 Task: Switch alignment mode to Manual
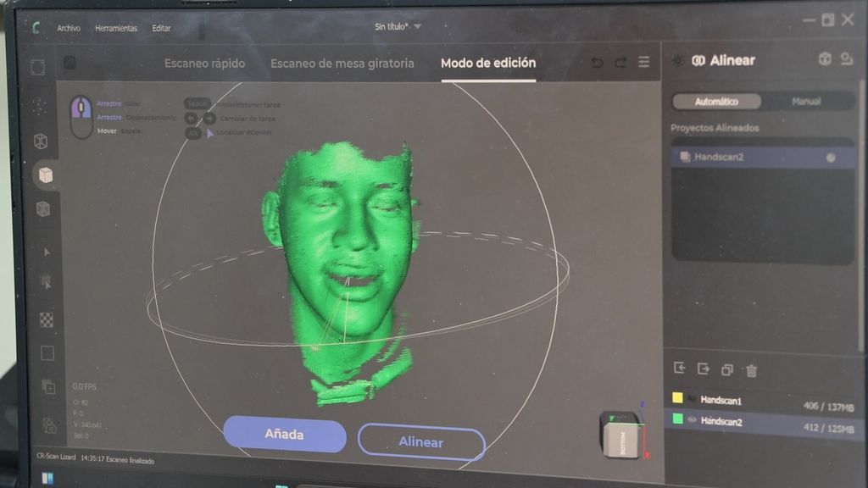[x=805, y=102]
